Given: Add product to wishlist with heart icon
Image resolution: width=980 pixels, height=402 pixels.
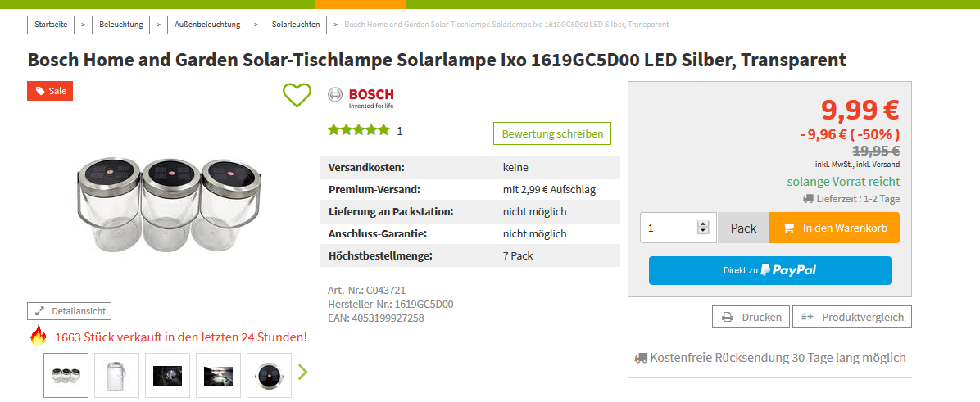Looking at the screenshot, I should click(x=297, y=95).
